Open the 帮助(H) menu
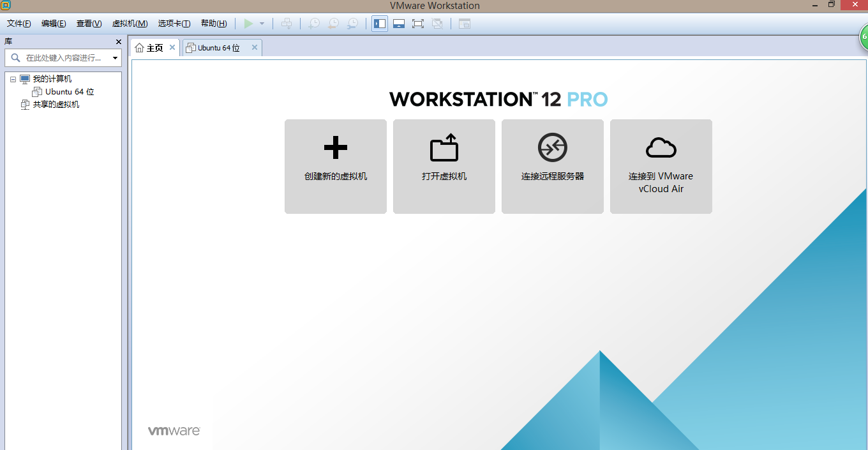868x450 pixels. (x=214, y=24)
